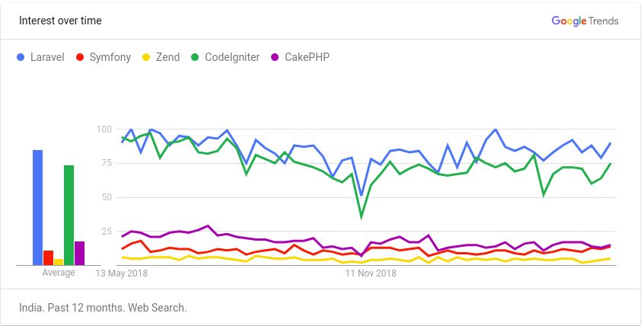Click the green CodeIgniter legend dot
The image size is (644, 326).
coord(195,57)
